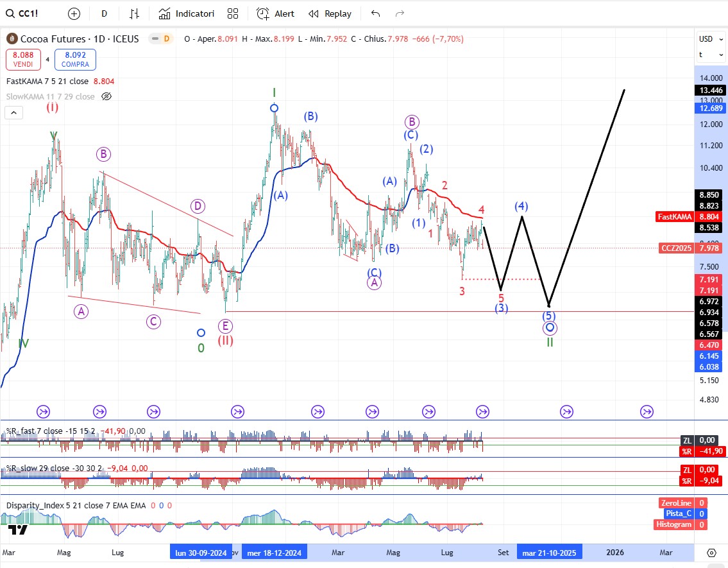The image size is (728, 568).
Task: Click the undo arrow
Action: [x=375, y=13]
